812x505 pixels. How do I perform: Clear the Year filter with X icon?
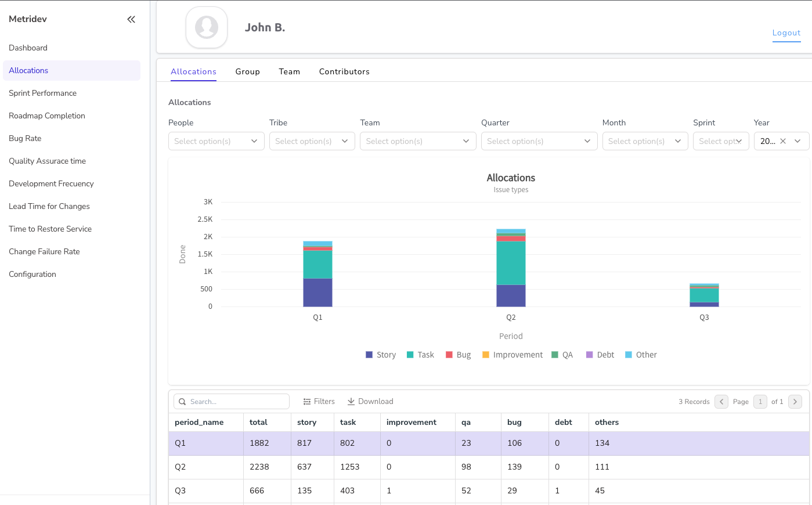click(783, 141)
